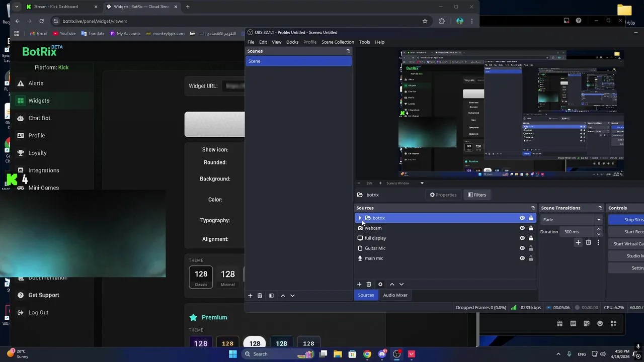
Task: Open Chrome's tab search dropdown arrow
Action: [17, 7]
